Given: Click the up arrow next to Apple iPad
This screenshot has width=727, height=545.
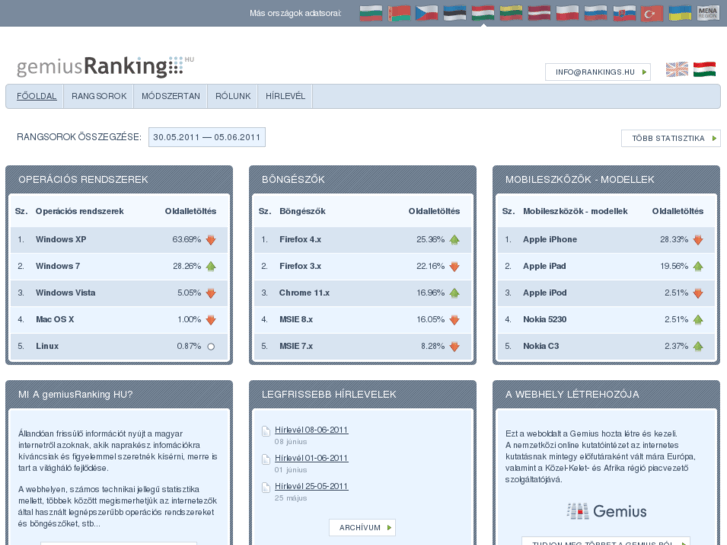Looking at the screenshot, I should coord(698,266).
